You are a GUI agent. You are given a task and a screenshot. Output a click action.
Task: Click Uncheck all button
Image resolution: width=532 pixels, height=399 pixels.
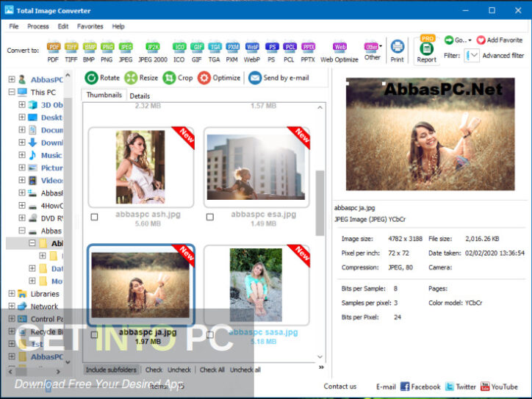pyautogui.click(x=245, y=370)
